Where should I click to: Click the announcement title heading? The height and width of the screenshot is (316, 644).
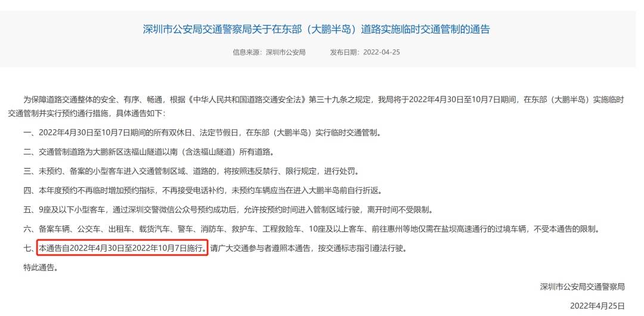pyautogui.click(x=316, y=29)
